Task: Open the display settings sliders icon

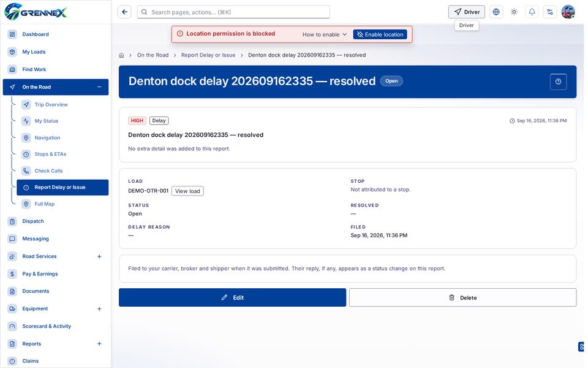Action: point(550,12)
